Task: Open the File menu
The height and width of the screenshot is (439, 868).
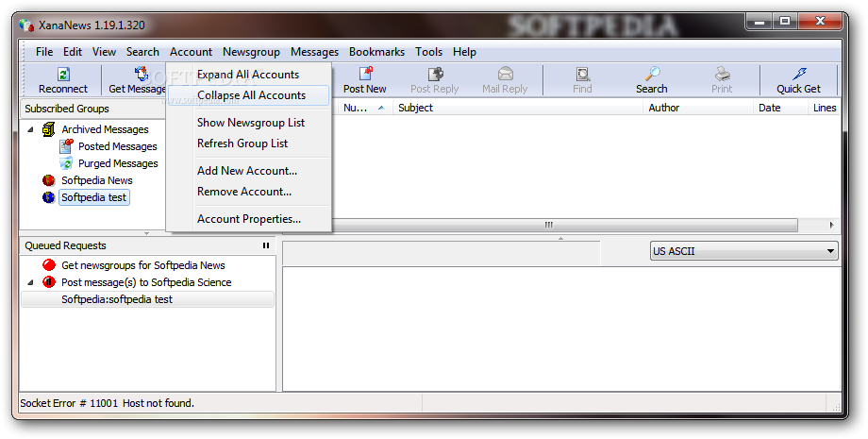Action: click(44, 52)
